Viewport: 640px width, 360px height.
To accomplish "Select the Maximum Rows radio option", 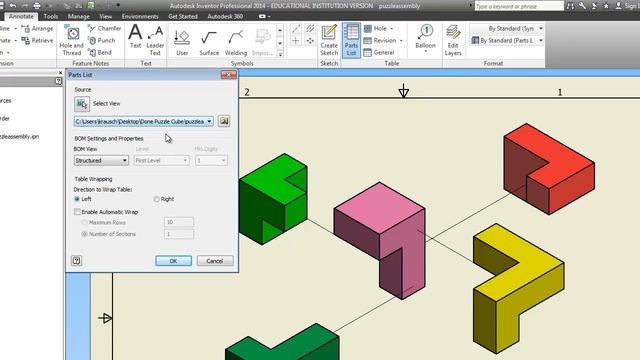I will pos(84,222).
